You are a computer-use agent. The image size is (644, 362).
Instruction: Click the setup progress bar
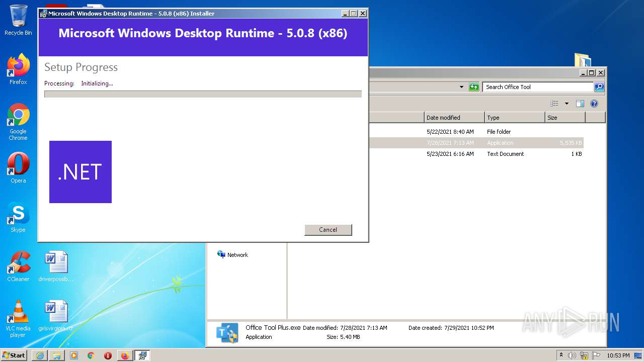203,94
